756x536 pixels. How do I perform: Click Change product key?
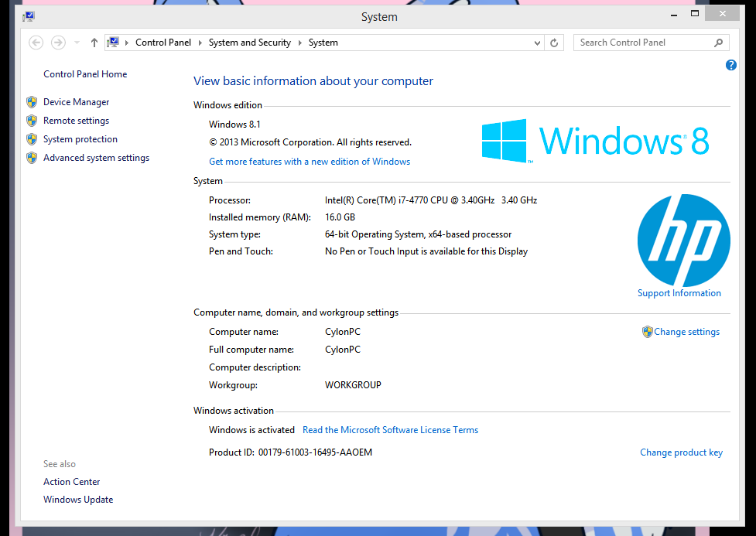pyautogui.click(x=681, y=452)
